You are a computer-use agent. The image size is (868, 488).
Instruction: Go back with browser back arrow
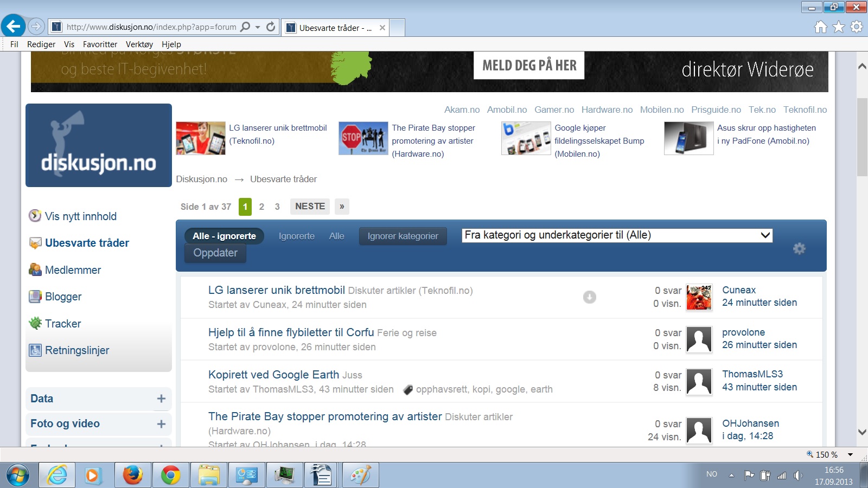[x=14, y=25]
